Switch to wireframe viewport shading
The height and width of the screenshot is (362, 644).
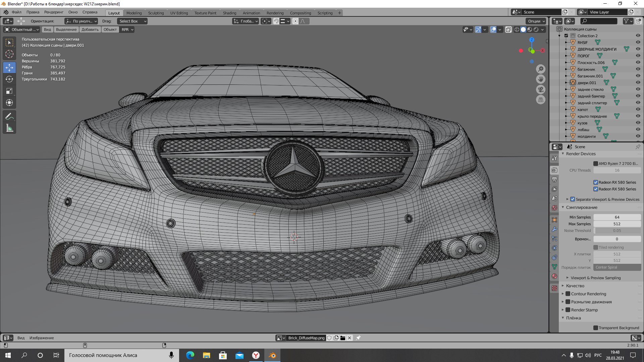pyautogui.click(x=517, y=29)
